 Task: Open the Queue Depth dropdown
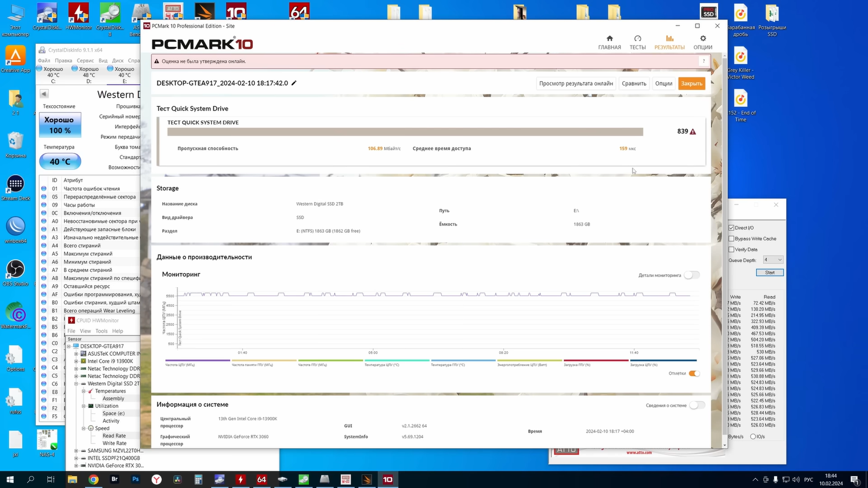773,260
